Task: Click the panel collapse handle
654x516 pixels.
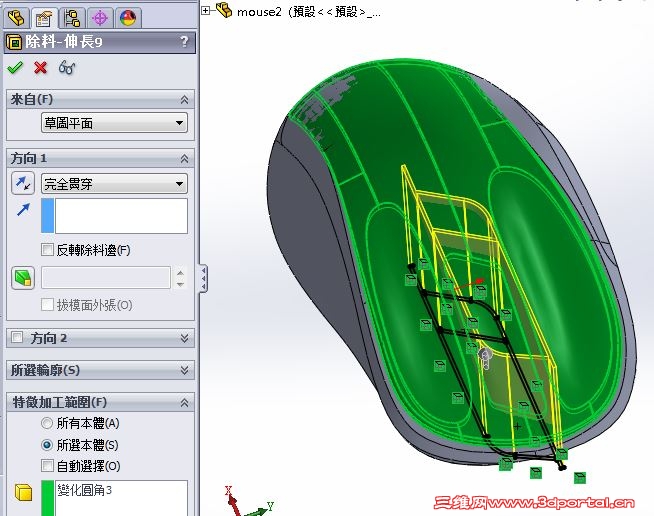Action: [203, 278]
